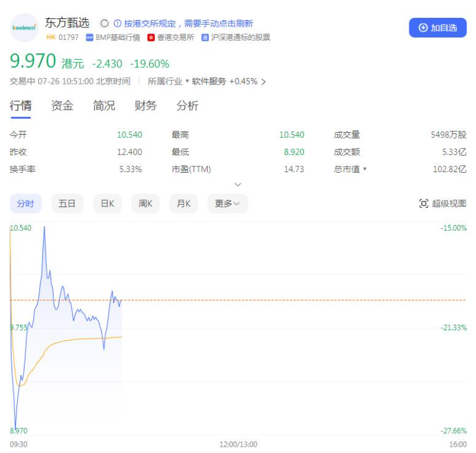Switch to the 资金 tab
Image resolution: width=476 pixels, height=453 pixels.
(x=62, y=105)
